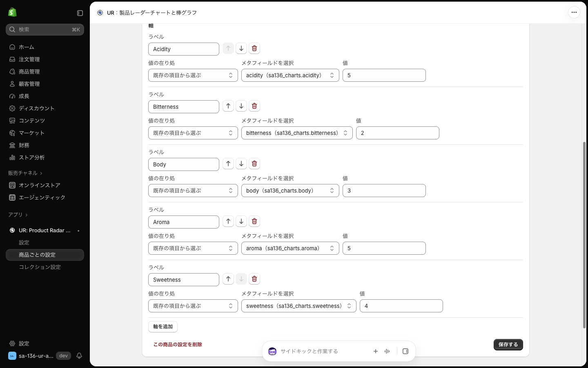Delete the Aroma axis
Image resolution: width=588 pixels, height=368 pixels.
(x=254, y=221)
